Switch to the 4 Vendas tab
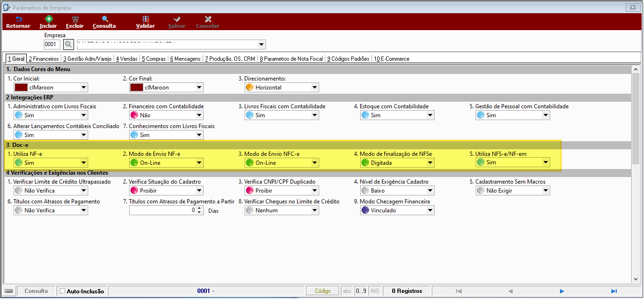Image resolution: width=644 pixels, height=299 pixels. tap(127, 59)
